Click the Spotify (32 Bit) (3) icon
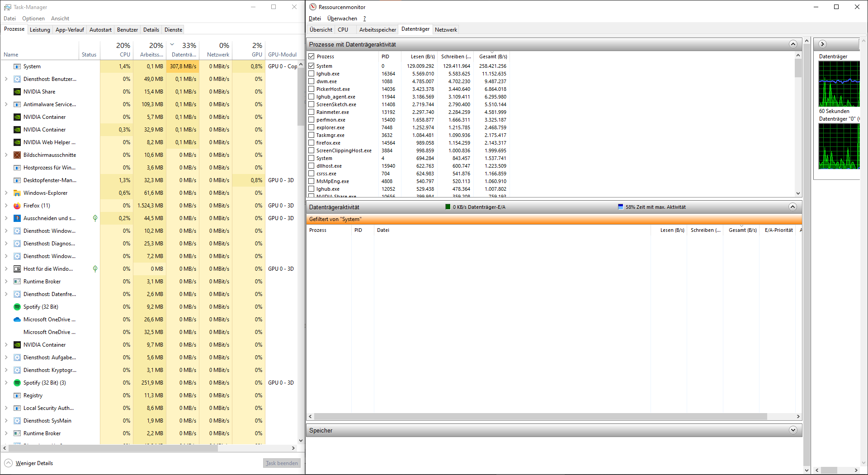 click(x=17, y=383)
